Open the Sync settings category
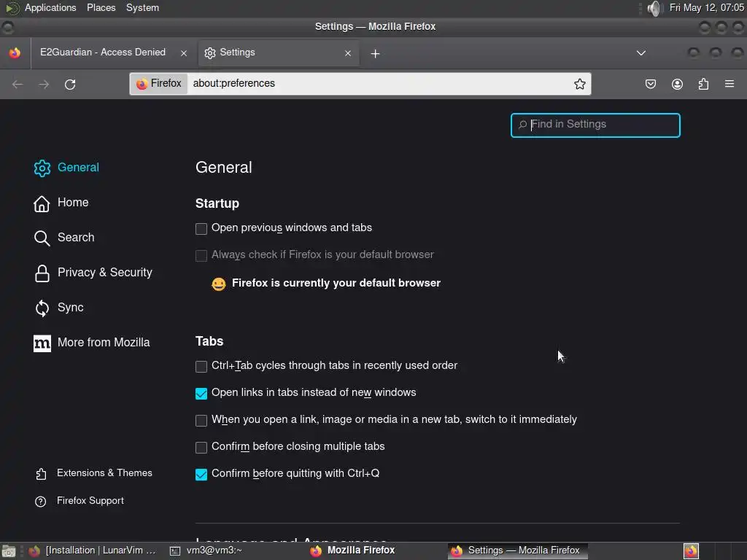The height and width of the screenshot is (560, 747). pos(58,308)
